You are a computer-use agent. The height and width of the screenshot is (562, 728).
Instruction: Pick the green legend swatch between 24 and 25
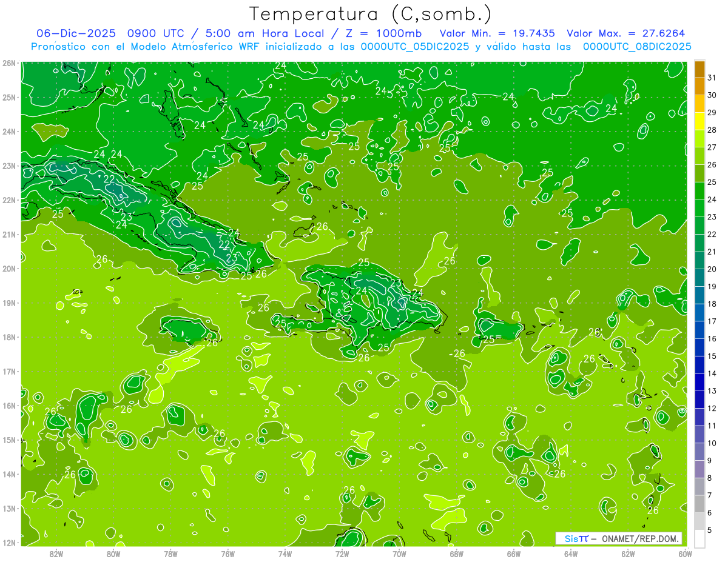[699, 191]
